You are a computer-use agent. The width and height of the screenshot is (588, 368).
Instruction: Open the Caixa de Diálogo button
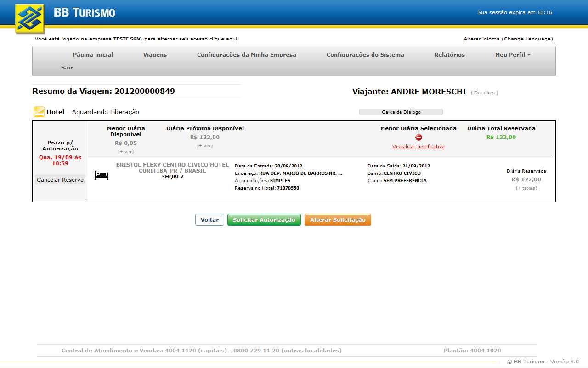[401, 112]
